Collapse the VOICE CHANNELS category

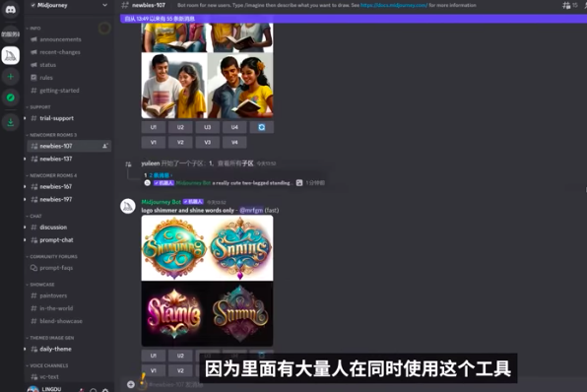point(47,365)
